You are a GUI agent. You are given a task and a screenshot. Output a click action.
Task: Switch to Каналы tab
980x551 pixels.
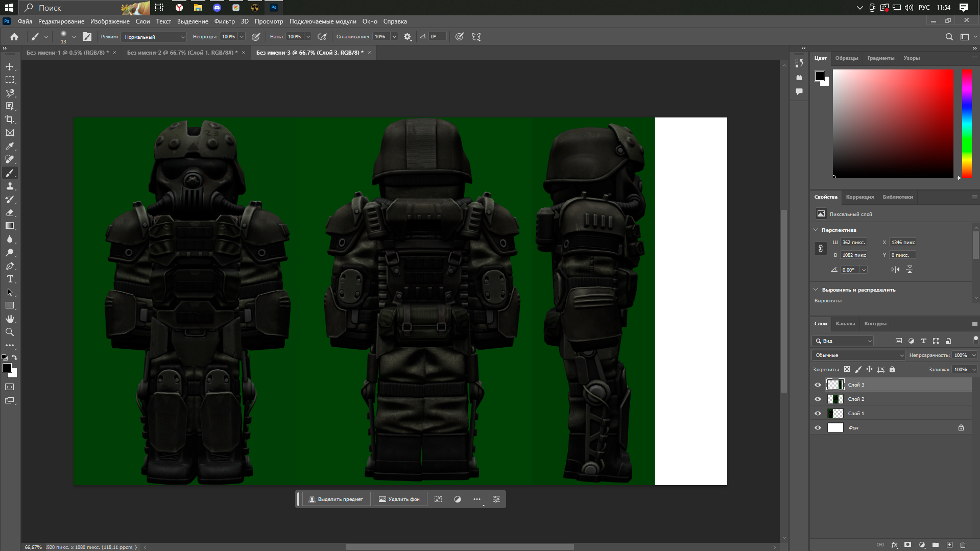pos(845,324)
